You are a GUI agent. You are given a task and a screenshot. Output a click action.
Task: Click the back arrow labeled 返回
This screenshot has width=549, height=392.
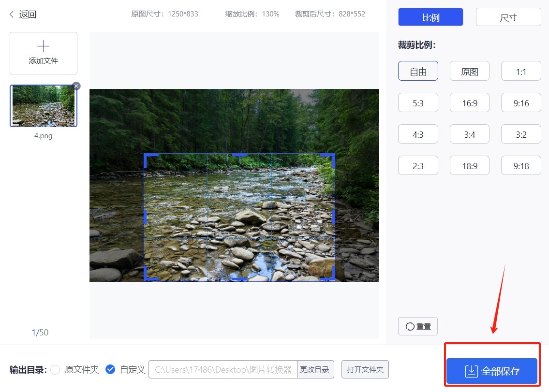pyautogui.click(x=22, y=15)
